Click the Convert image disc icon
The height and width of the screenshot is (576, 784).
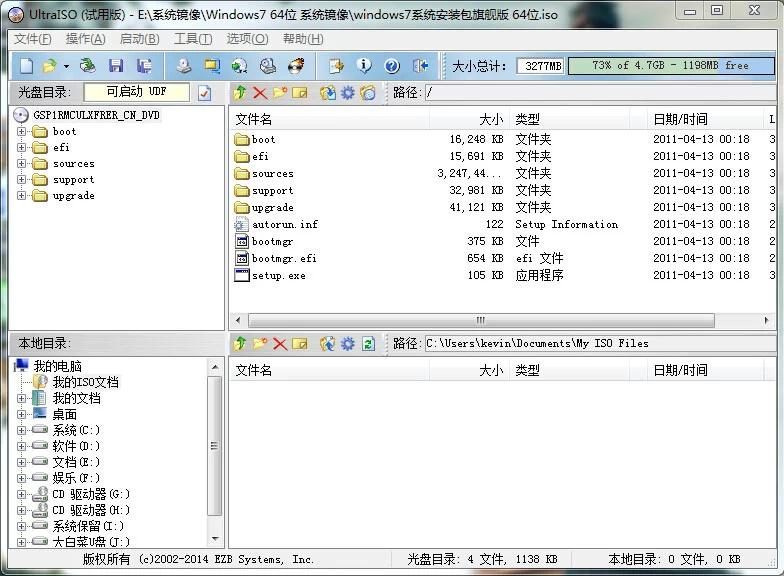coord(240,66)
